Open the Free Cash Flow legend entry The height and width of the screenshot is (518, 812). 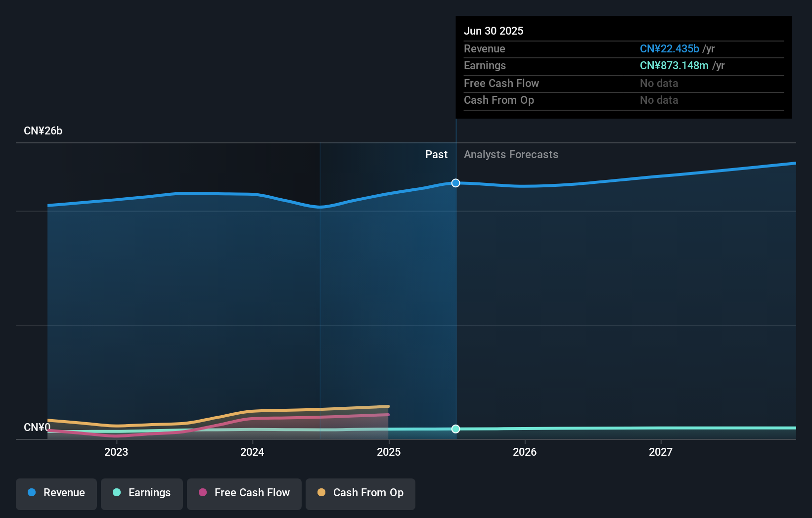[244, 494]
